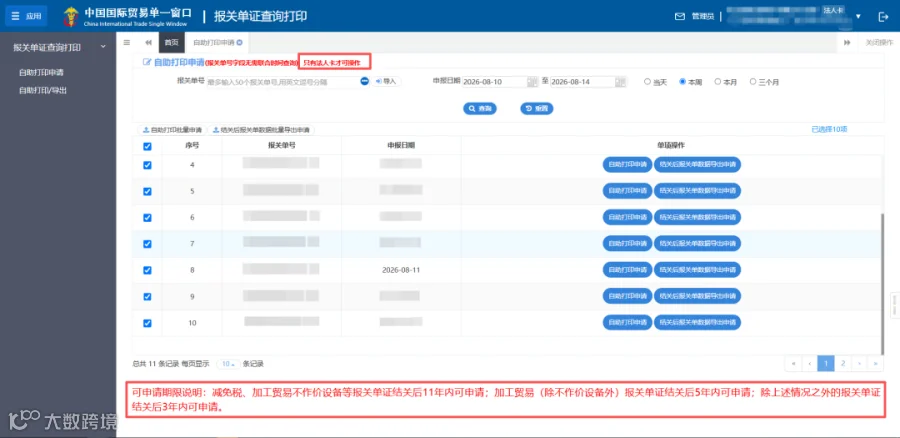Uncheck the checkbox for row 8
Image resolution: width=900 pixels, height=438 pixels.
click(147, 270)
